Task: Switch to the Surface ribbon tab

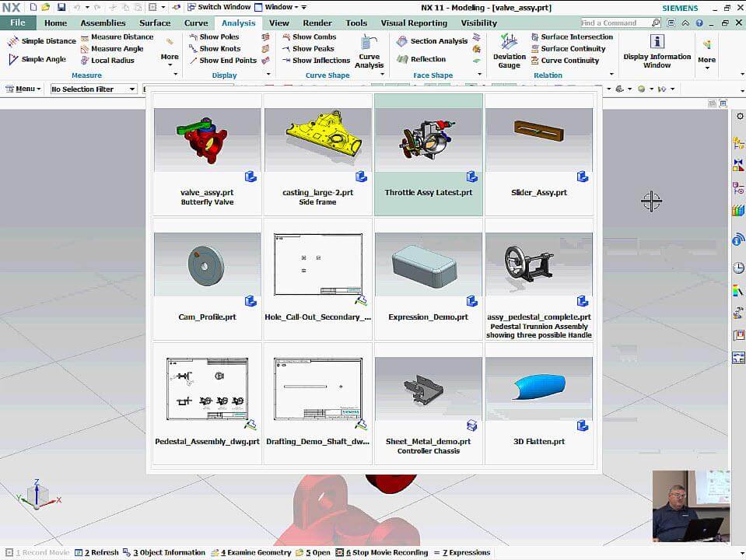Action: click(155, 23)
